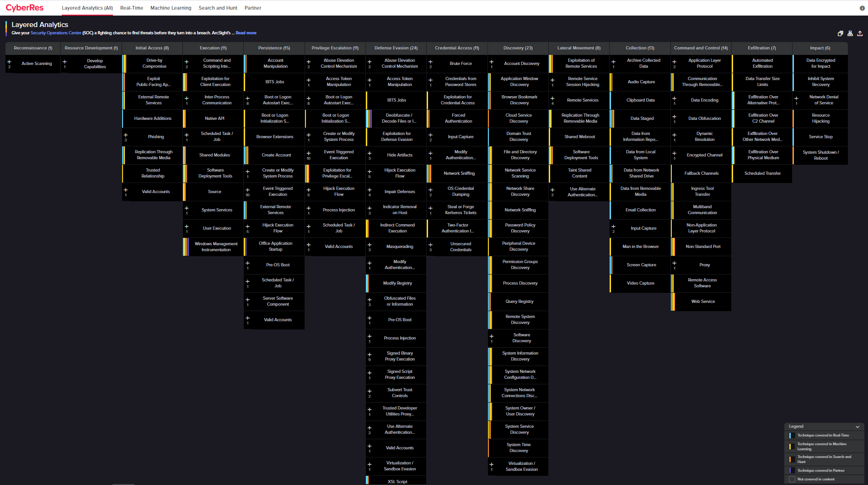Expand the Brute Force technique
Screen dimensions: 868x485
pos(430,62)
